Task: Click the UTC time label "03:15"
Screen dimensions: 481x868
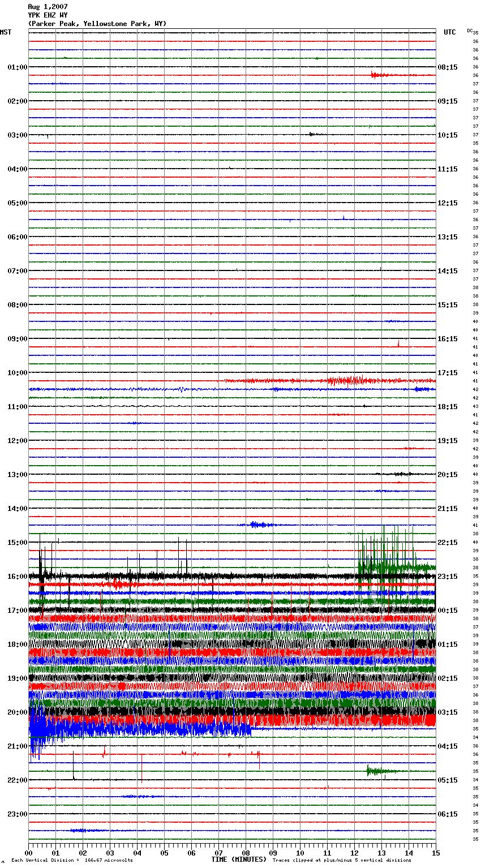Action: point(448,712)
